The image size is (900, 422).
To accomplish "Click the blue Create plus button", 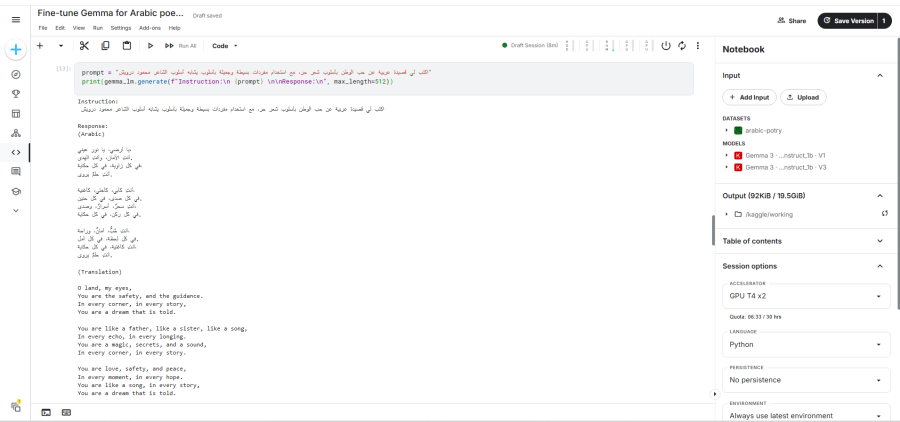I will click(x=15, y=50).
